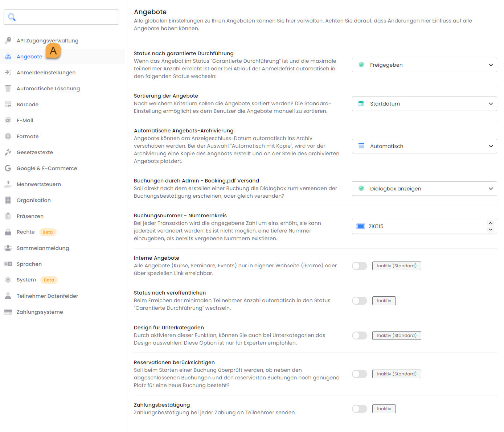Click the building icon beside Organisation
The image size is (504, 432).
[x=8, y=200]
